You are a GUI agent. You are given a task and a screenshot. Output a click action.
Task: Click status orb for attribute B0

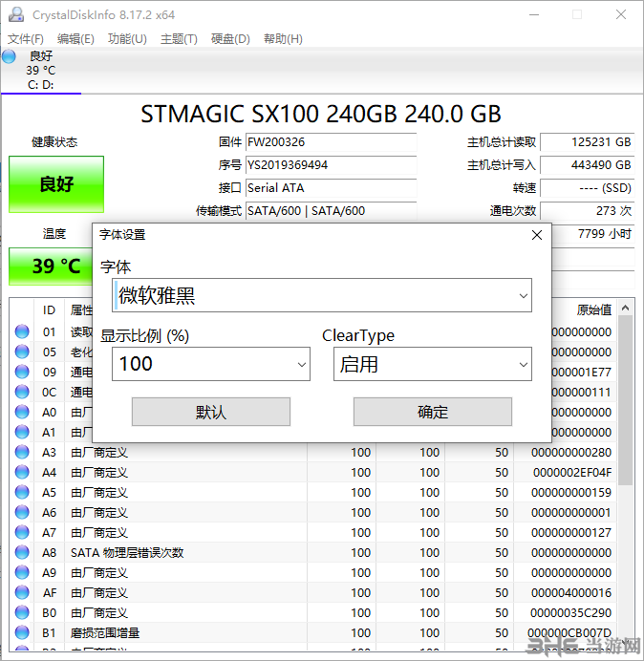pos(22,612)
